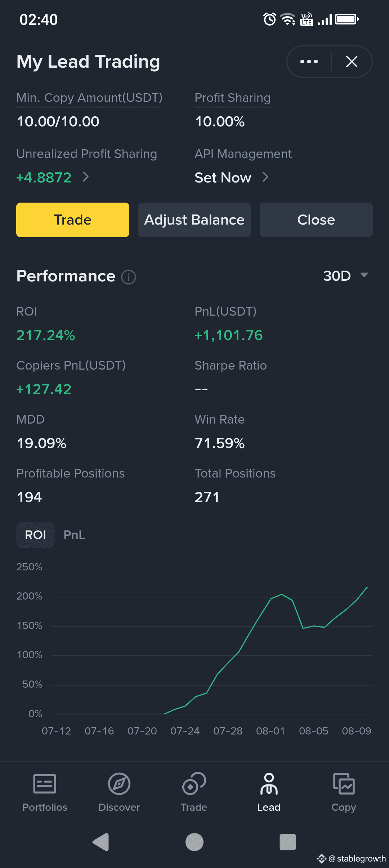
Task: Tap the Android back navigation triangle
Action: click(x=101, y=842)
